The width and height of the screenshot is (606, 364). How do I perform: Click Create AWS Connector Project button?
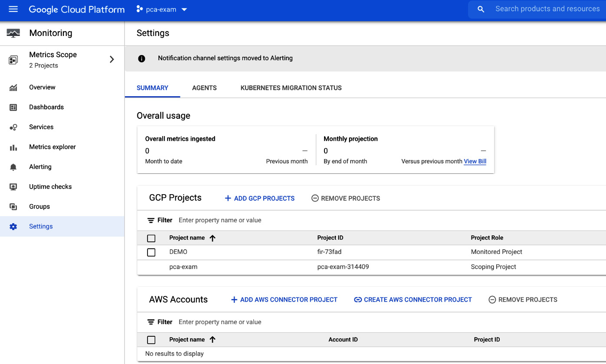413,300
